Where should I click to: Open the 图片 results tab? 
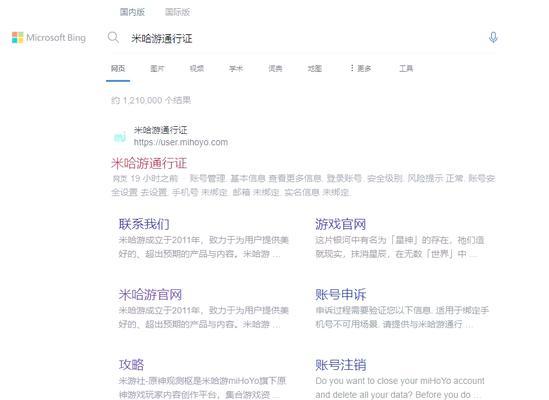point(157,69)
